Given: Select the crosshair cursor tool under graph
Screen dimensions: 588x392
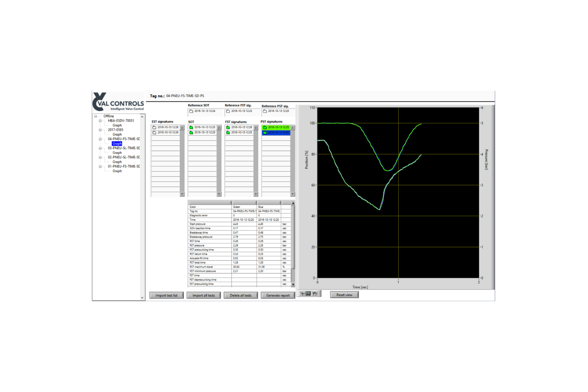Looking at the screenshot, I should (x=302, y=294).
